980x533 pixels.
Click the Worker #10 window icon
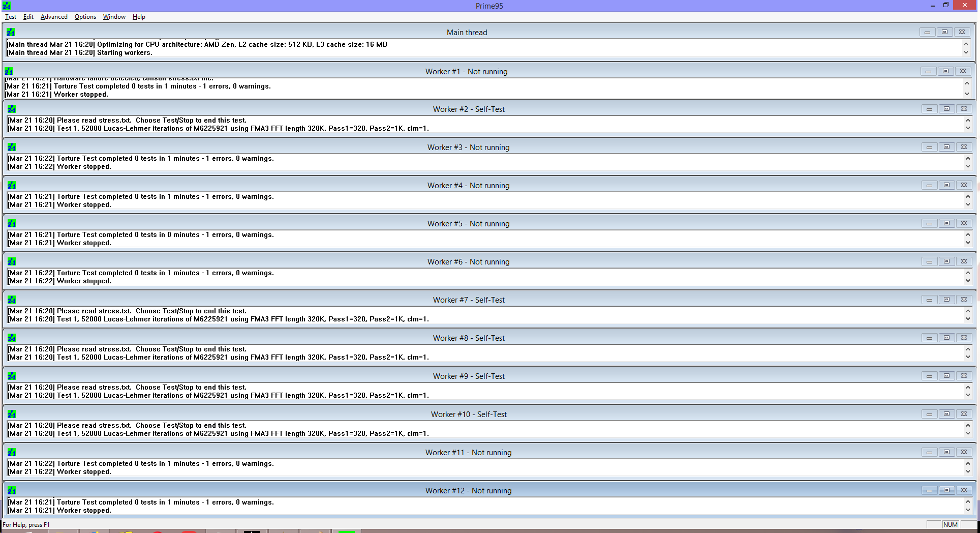tap(12, 414)
